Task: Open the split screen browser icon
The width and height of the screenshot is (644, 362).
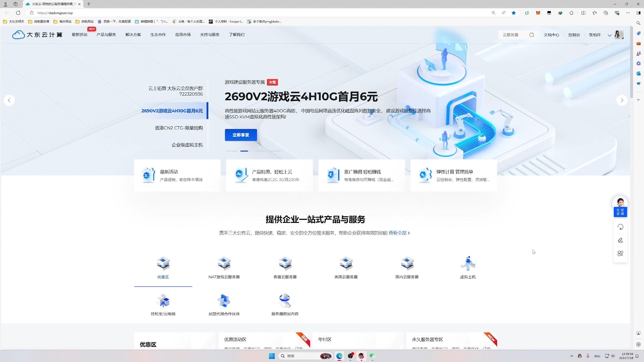Action: pos(583,13)
